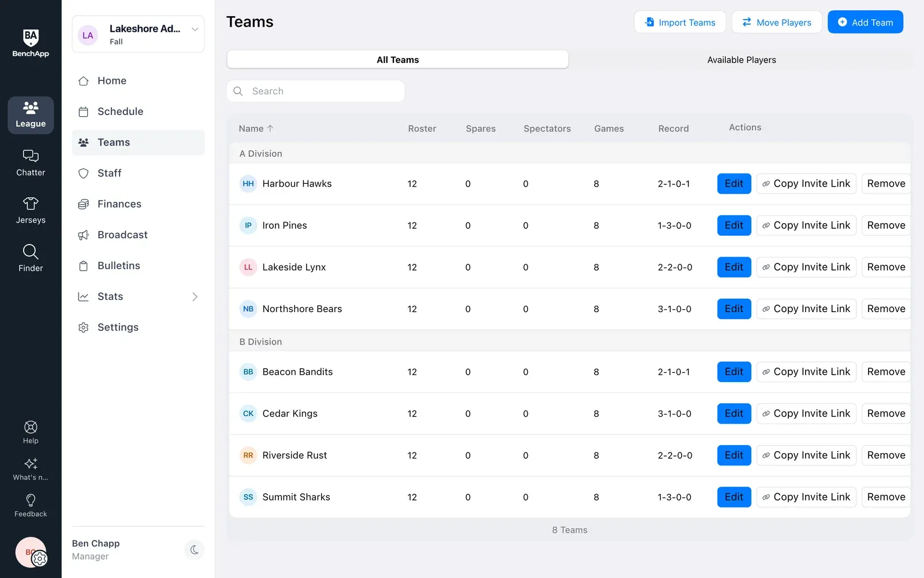The width and height of the screenshot is (924, 578).
Task: Copy invite link for Beacon Bandits
Action: [x=806, y=372]
